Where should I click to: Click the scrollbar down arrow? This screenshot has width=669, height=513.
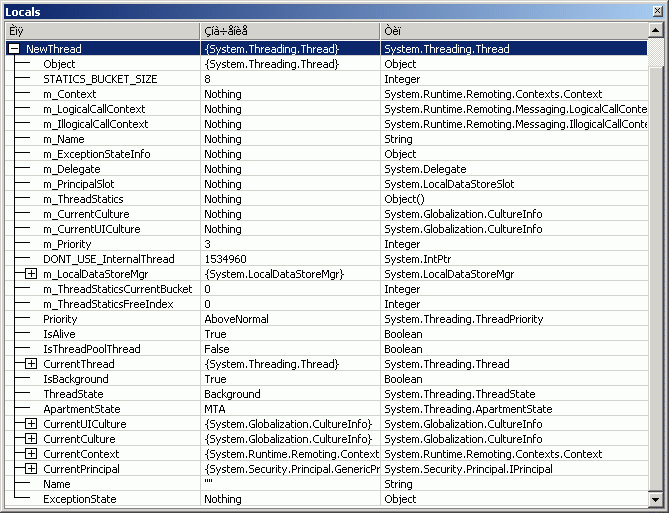point(655,499)
